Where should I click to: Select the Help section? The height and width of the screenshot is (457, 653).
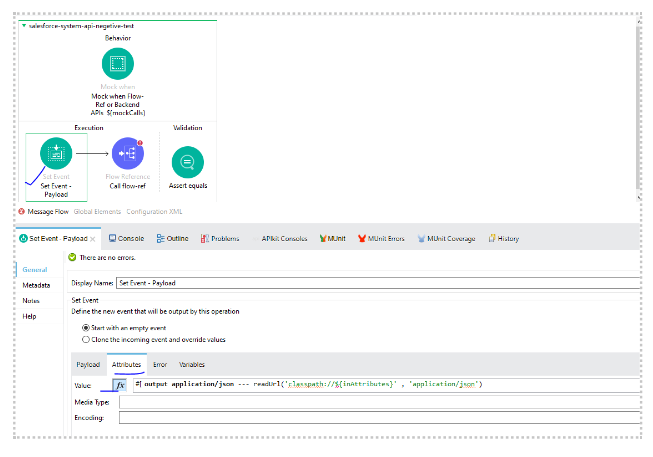29,316
